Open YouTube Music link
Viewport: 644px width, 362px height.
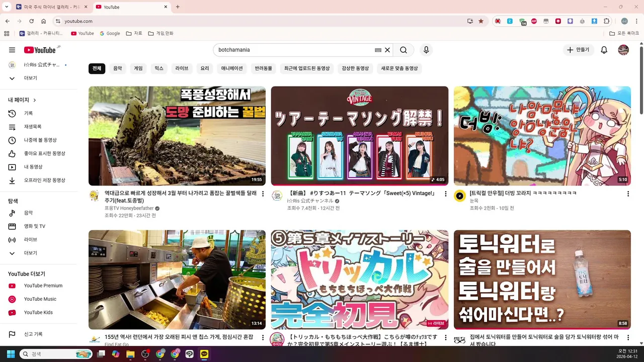coord(40,299)
